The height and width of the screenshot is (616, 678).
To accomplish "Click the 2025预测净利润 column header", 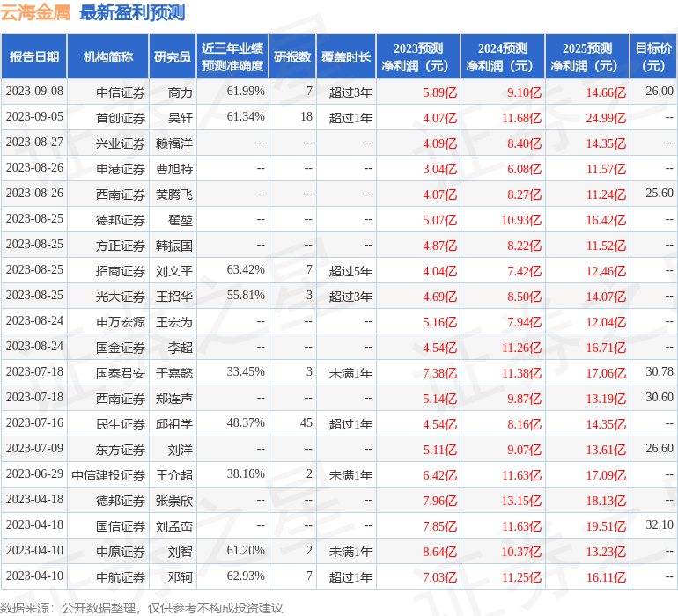I will point(587,56).
